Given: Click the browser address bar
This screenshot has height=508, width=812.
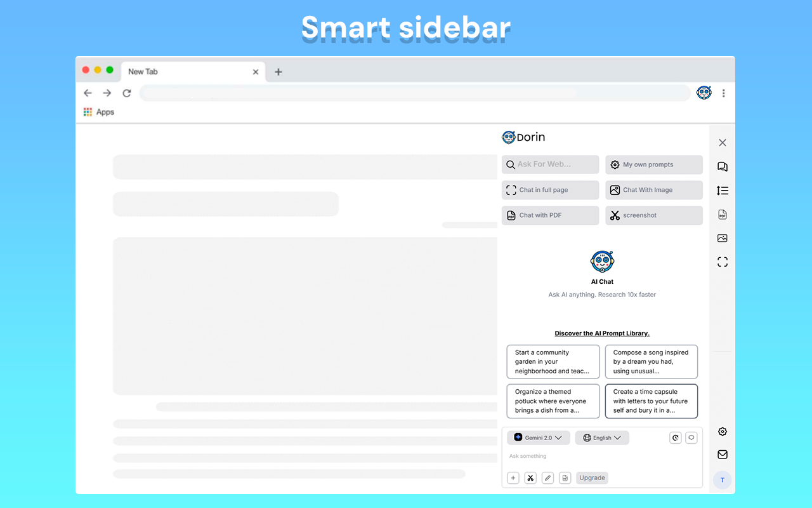Looking at the screenshot, I should click(x=415, y=93).
